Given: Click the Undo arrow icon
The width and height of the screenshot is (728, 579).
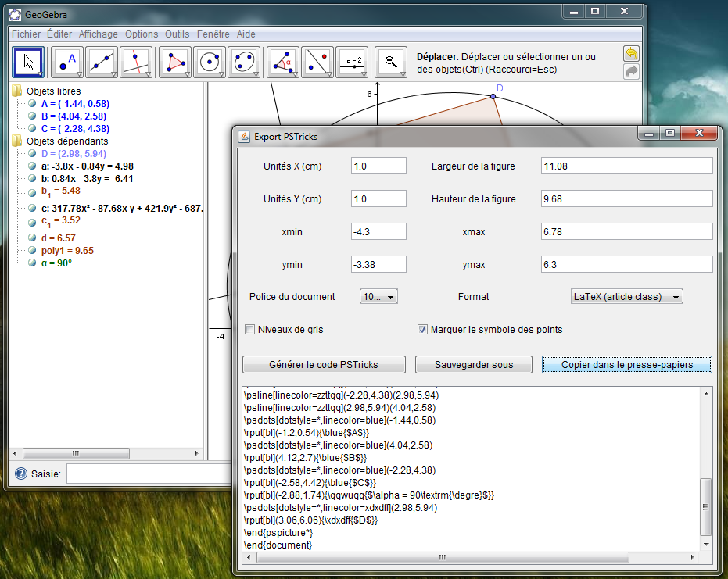Looking at the screenshot, I should [632, 54].
